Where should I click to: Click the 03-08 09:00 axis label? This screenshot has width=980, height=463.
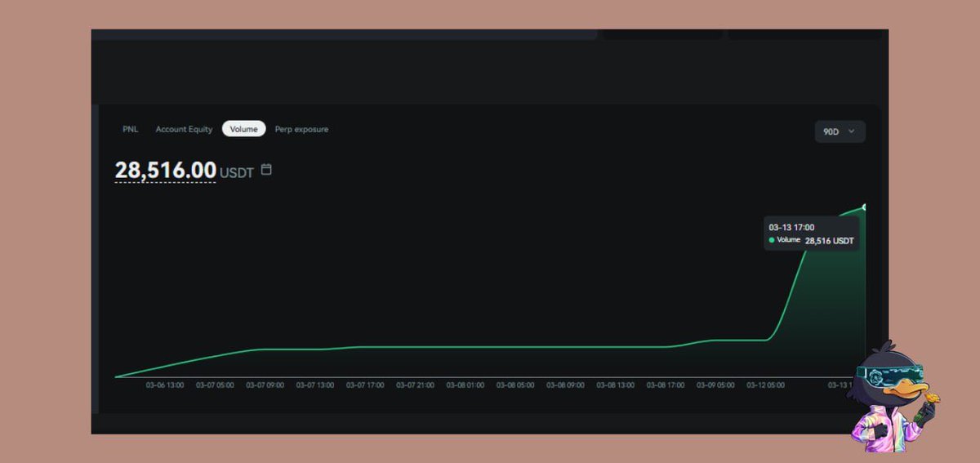565,385
